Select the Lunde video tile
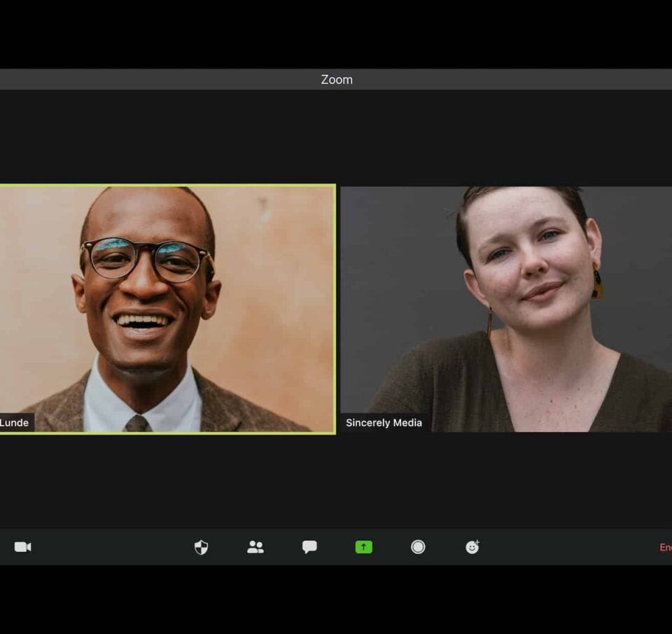 [x=167, y=309]
